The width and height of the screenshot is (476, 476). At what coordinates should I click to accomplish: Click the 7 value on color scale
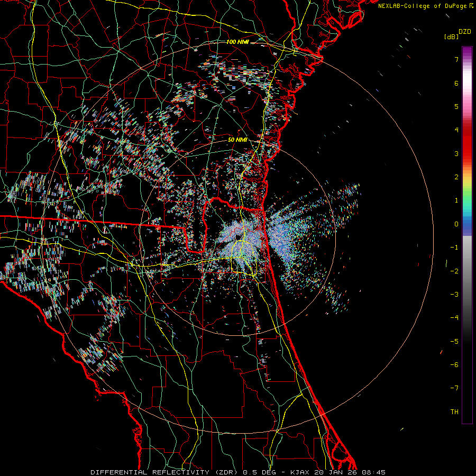456,59
